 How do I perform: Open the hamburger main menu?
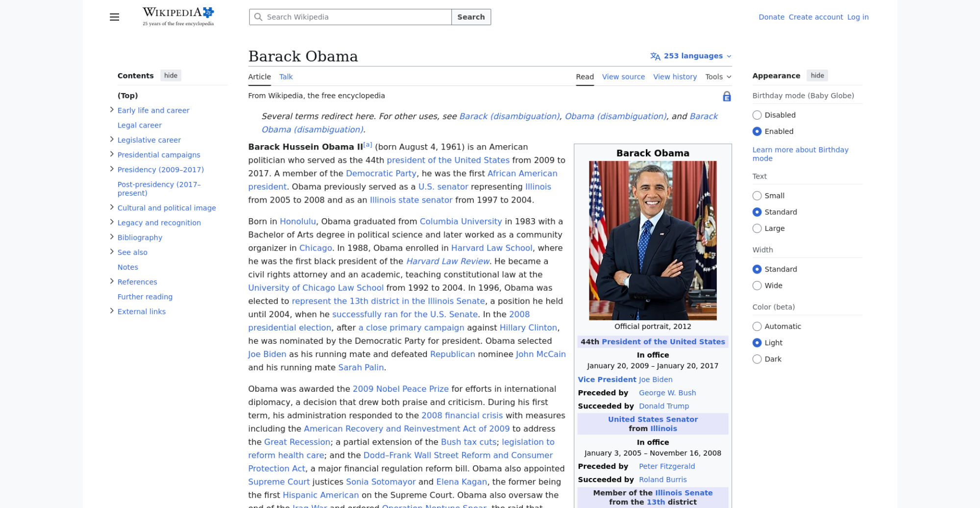pyautogui.click(x=114, y=17)
